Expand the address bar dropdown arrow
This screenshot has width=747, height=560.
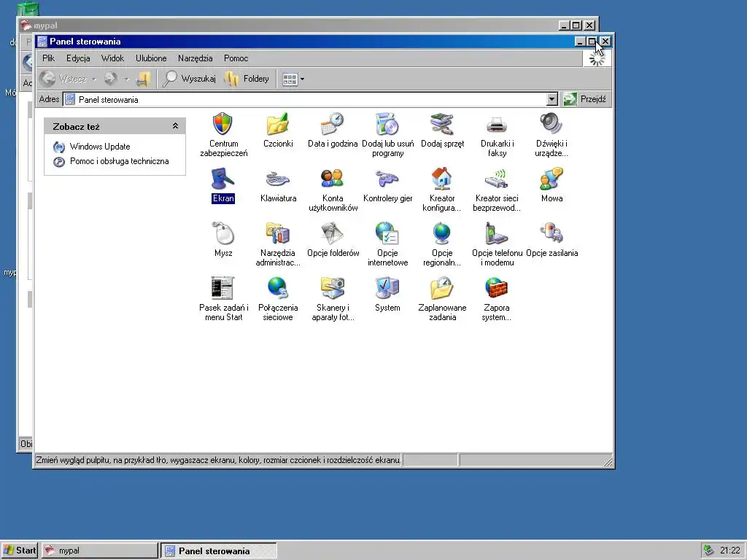[x=551, y=99]
